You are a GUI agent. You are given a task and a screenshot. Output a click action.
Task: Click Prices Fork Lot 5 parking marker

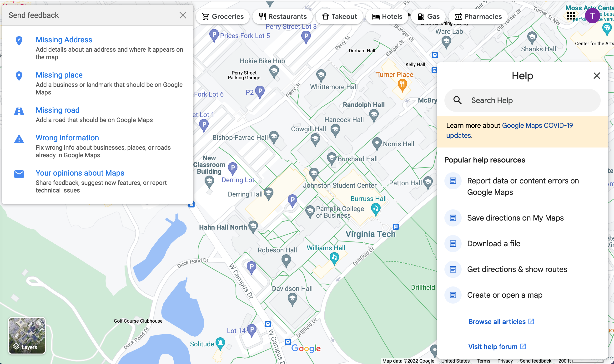(x=214, y=35)
